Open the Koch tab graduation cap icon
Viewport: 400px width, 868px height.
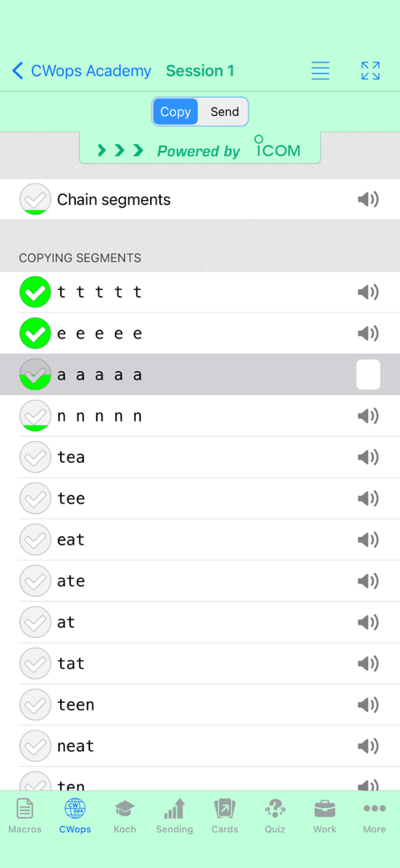click(x=124, y=816)
